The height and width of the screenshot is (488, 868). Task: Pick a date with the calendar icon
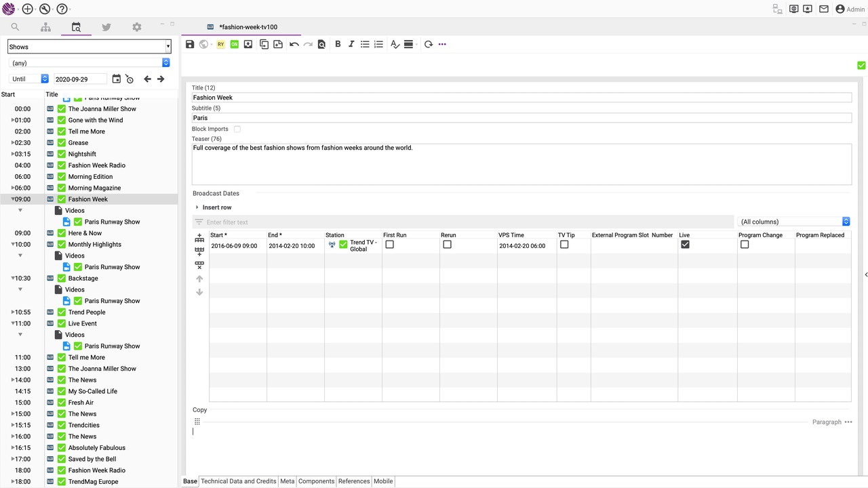coord(116,79)
